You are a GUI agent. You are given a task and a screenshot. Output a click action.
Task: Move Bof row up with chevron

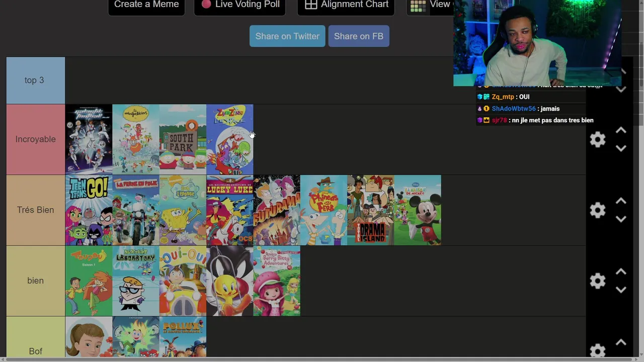(621, 343)
